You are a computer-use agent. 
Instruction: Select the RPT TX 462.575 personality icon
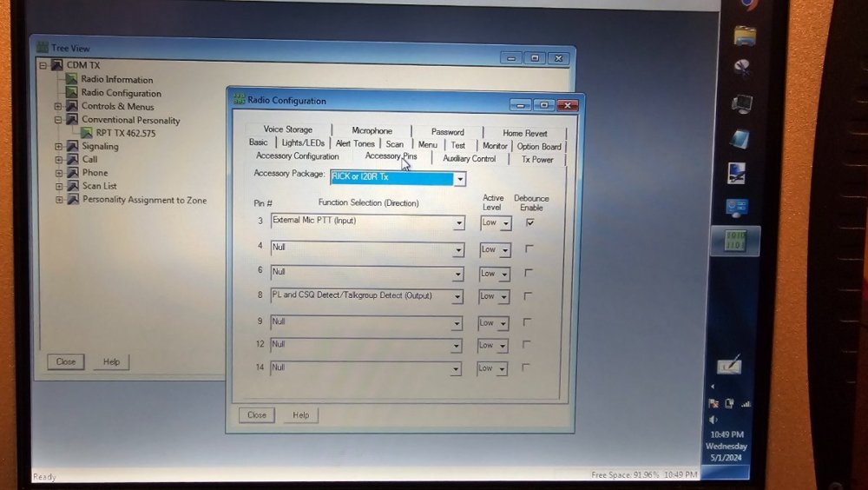click(x=86, y=133)
